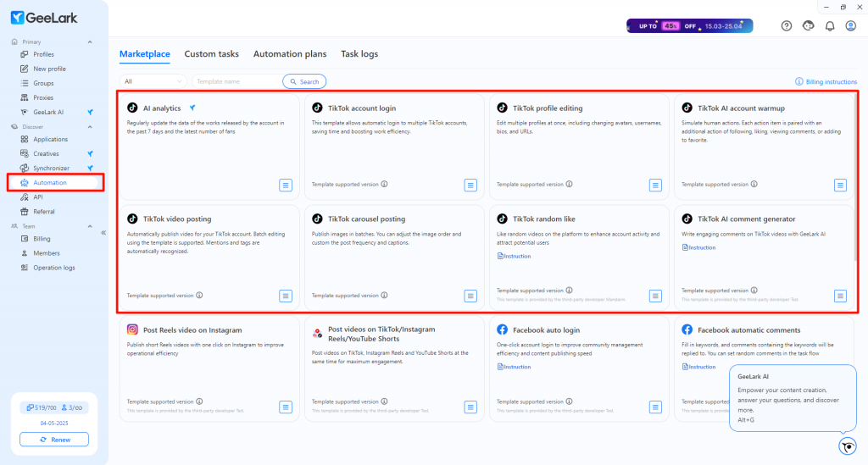Click the TikTok random like list icon

[x=655, y=296]
